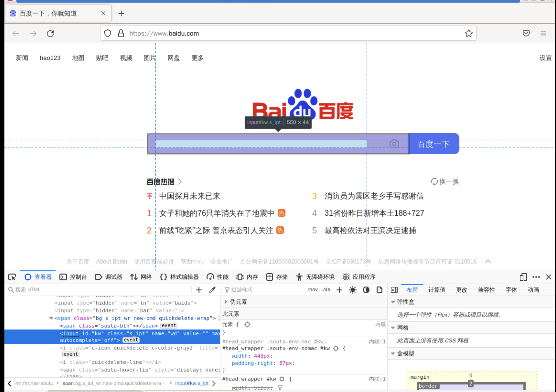This screenshot has width=556, height=392.
Task: Open the 应用程序 application tab
Action: click(359, 277)
